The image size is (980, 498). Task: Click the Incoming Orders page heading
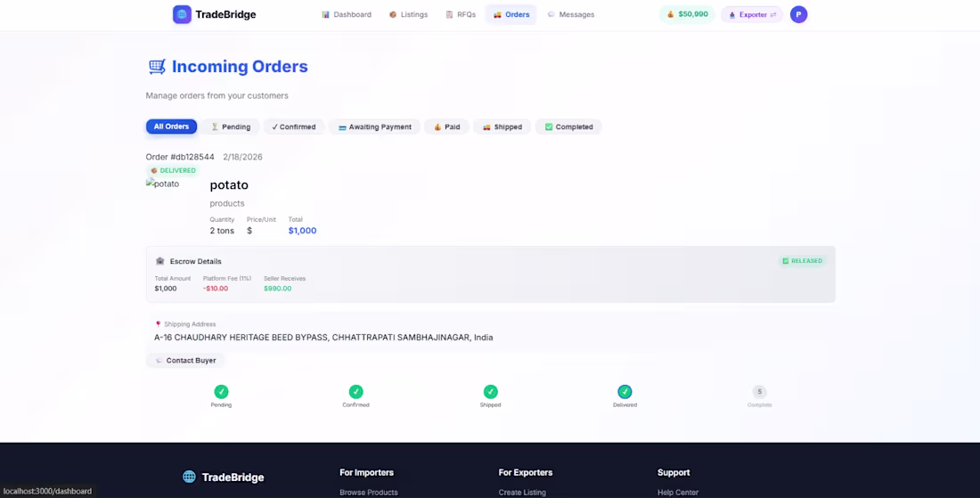pos(240,67)
